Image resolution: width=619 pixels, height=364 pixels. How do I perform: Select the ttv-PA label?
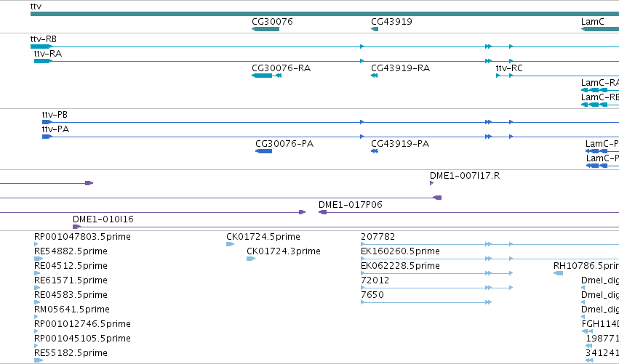56,129
